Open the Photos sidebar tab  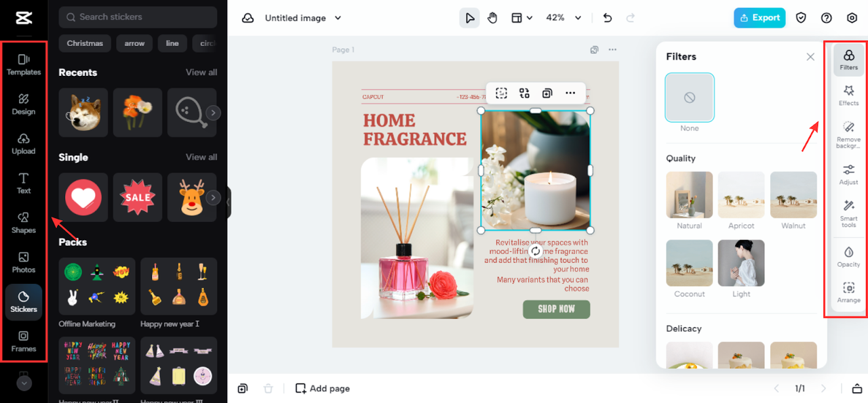24,262
